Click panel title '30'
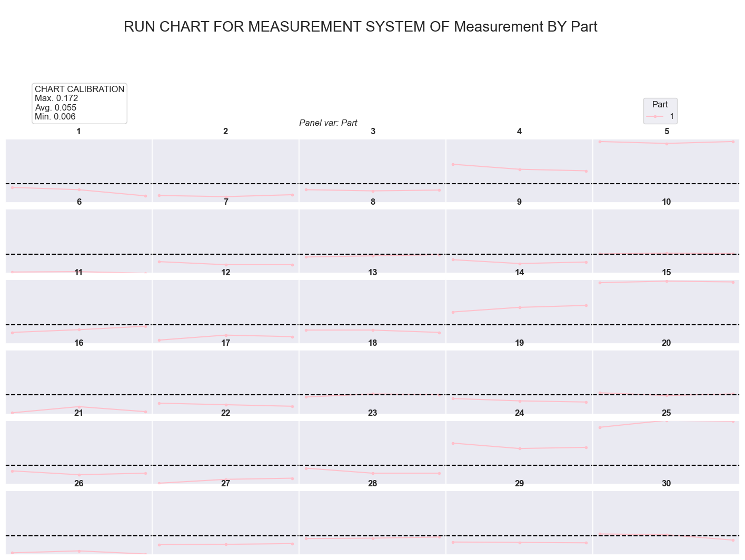 [667, 484]
